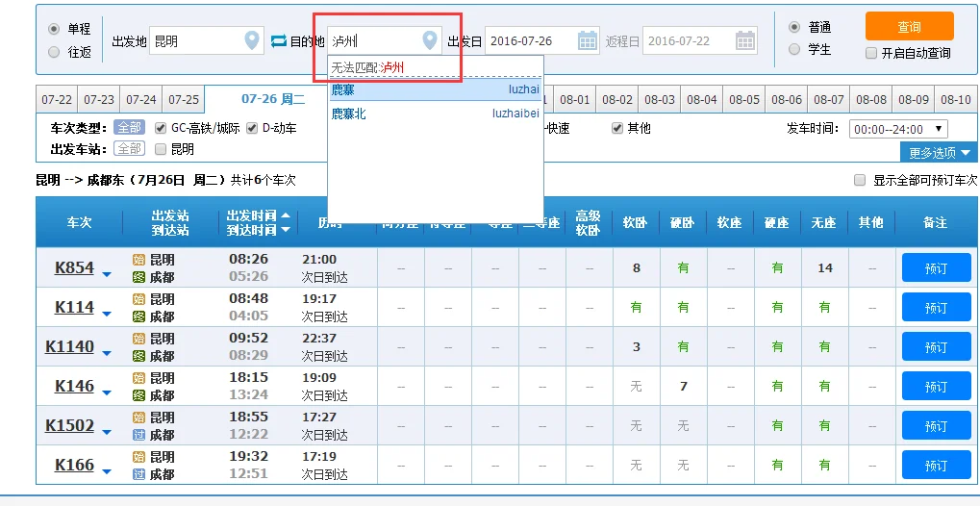
Task: Click soft sleeper count 8 for K854
Action: pos(637,267)
